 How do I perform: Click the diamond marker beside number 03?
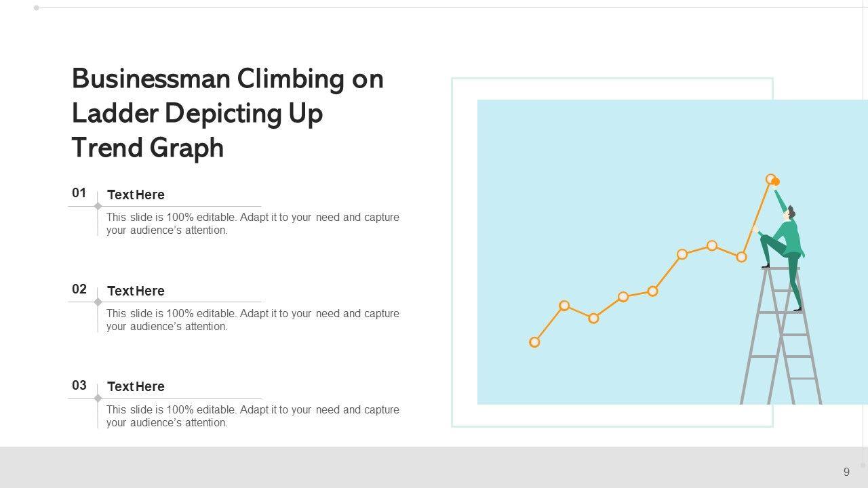(98, 398)
